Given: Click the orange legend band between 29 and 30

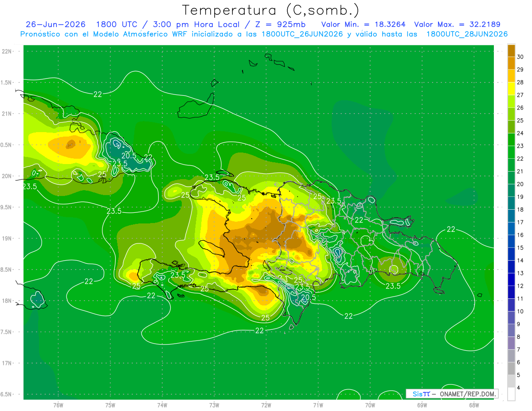Looking at the screenshot, I should [511, 63].
